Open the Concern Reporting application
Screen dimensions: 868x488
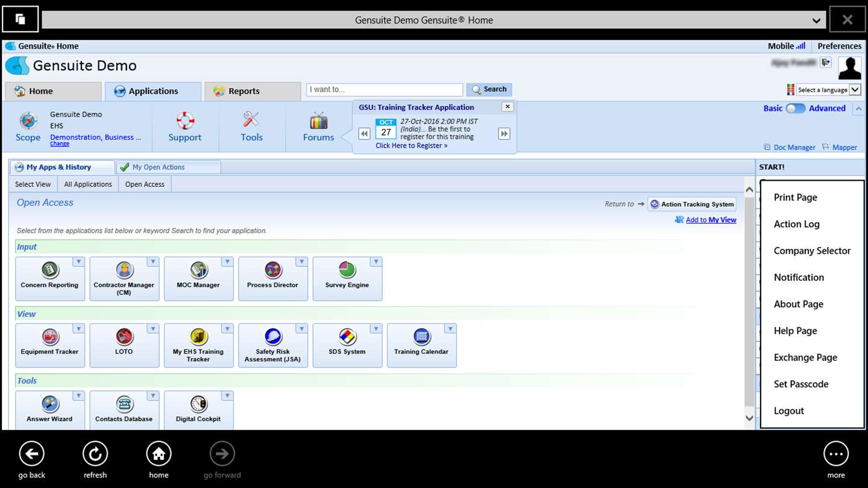click(x=50, y=279)
